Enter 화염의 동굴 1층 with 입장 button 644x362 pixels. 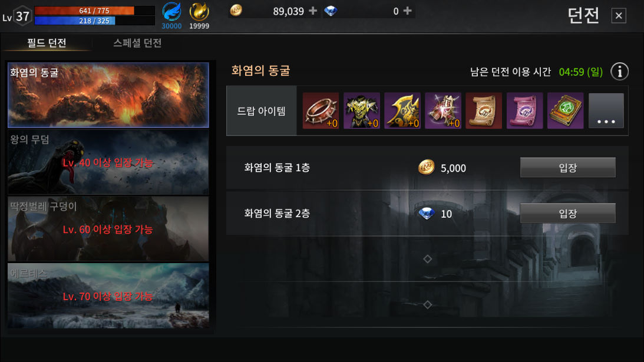click(567, 167)
